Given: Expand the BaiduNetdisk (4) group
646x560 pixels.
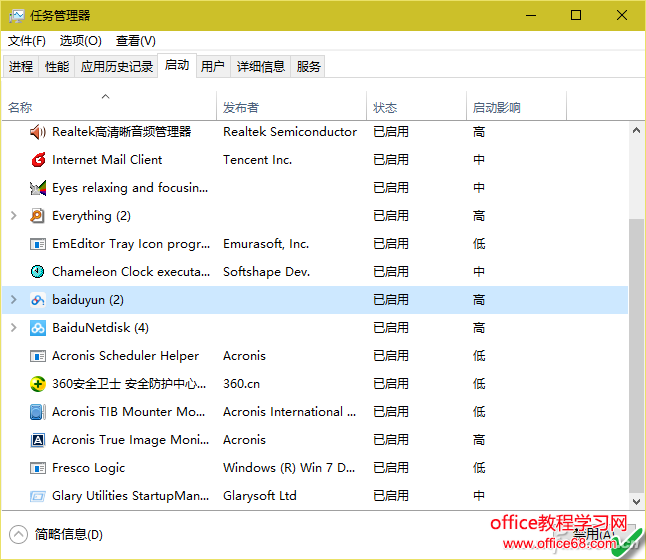Looking at the screenshot, I should [x=13, y=328].
